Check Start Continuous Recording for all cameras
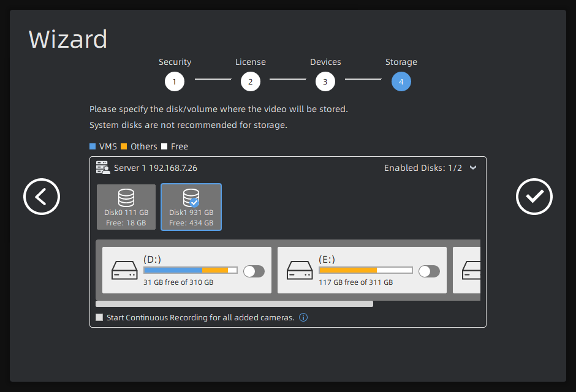This screenshot has width=576, height=392. 99,317
